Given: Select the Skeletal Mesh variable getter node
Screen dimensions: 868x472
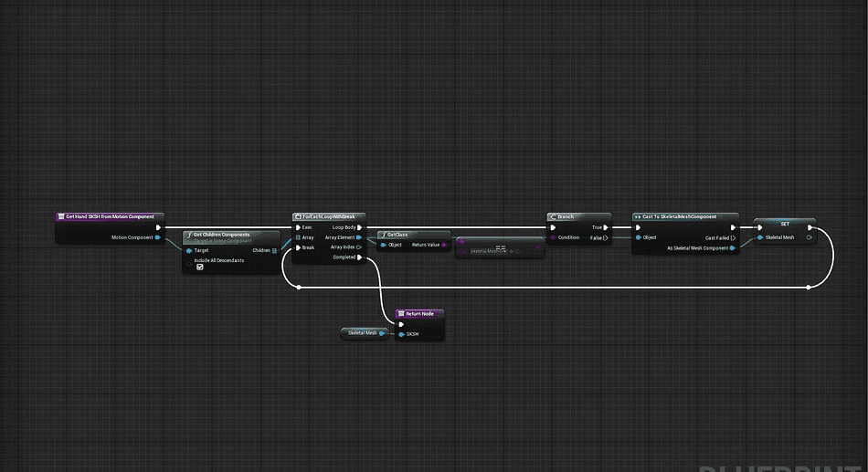Looking at the screenshot, I should 364,333.
